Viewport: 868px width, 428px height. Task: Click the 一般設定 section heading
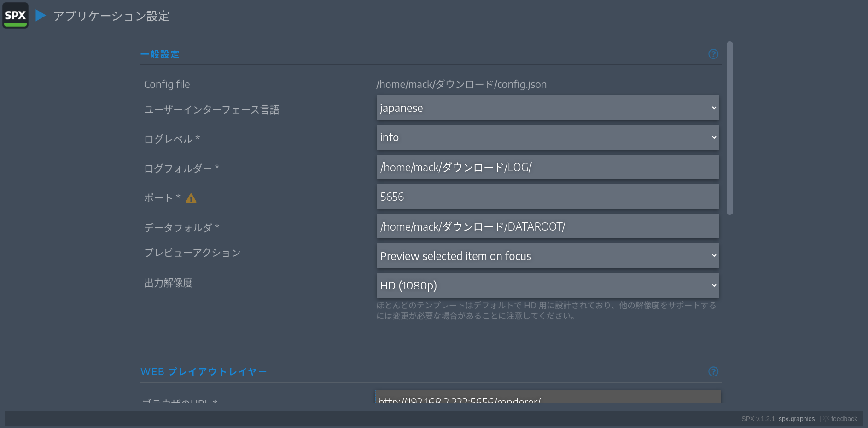point(160,54)
